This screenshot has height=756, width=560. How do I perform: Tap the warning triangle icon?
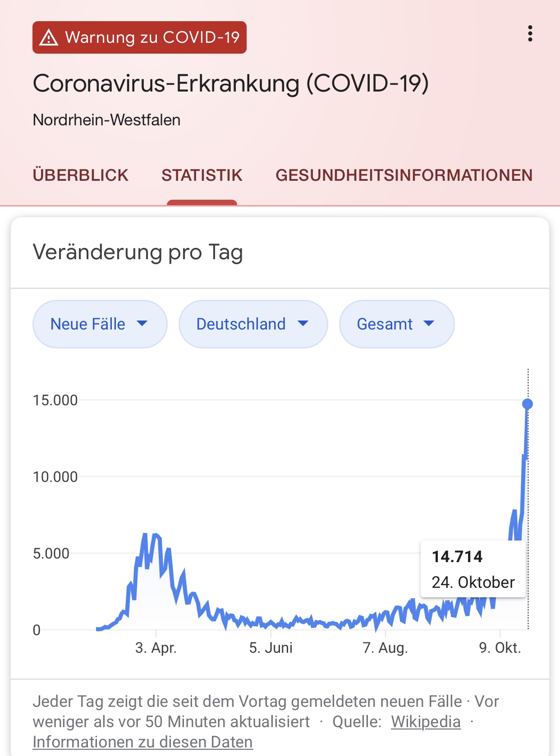pyautogui.click(x=49, y=37)
